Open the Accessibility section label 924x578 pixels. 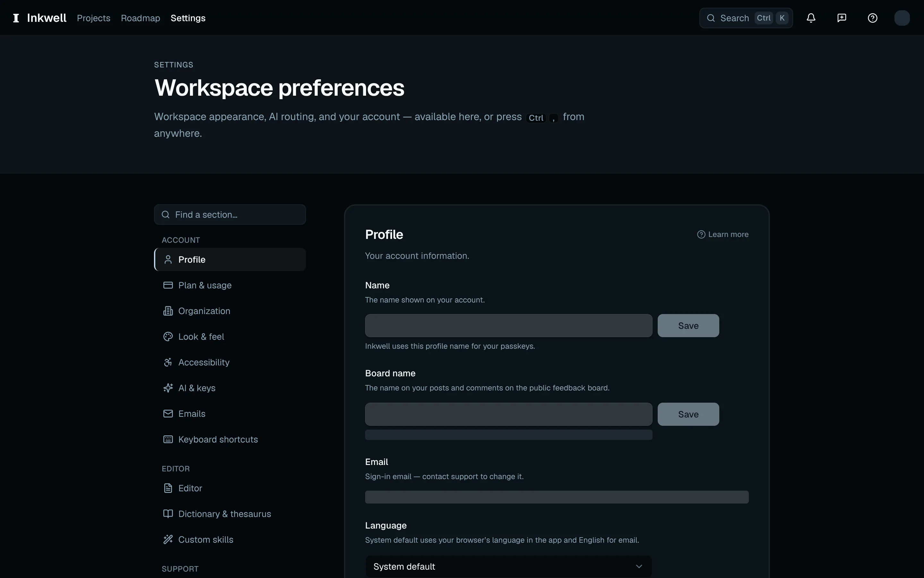[204, 362]
